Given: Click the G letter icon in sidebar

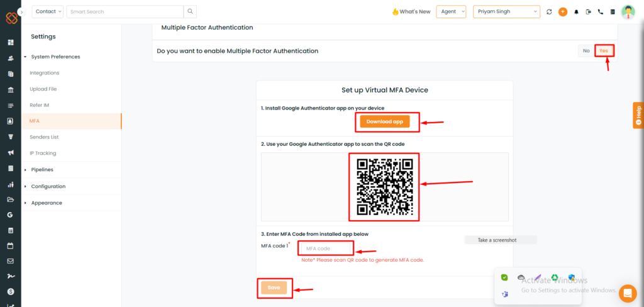Looking at the screenshot, I should pos(11,215).
